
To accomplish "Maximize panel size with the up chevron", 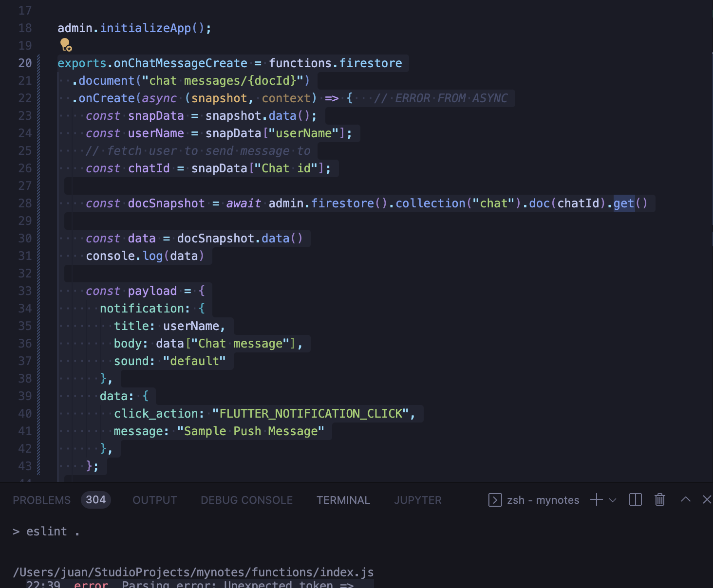I will 686,499.
